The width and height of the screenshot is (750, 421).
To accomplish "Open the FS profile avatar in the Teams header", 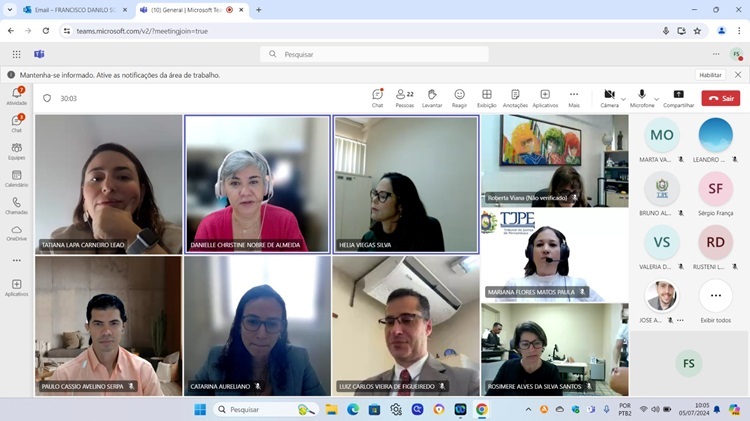I will click(737, 54).
